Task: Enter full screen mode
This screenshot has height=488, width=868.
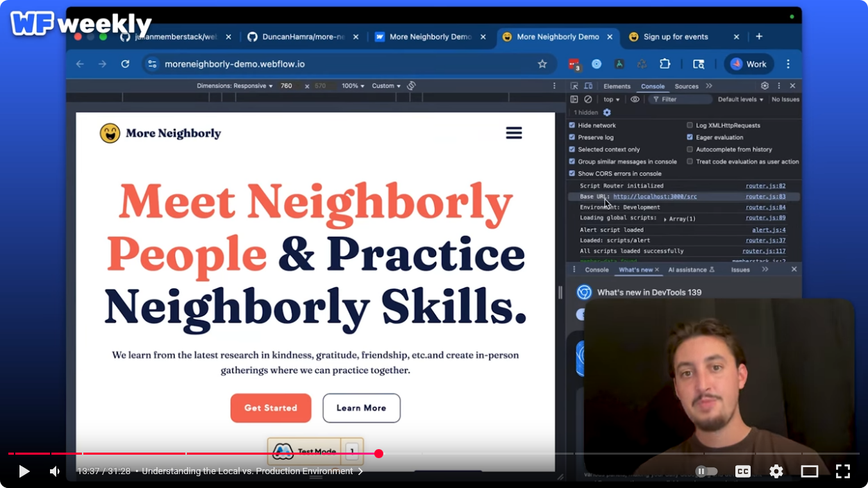Action: coord(843,471)
